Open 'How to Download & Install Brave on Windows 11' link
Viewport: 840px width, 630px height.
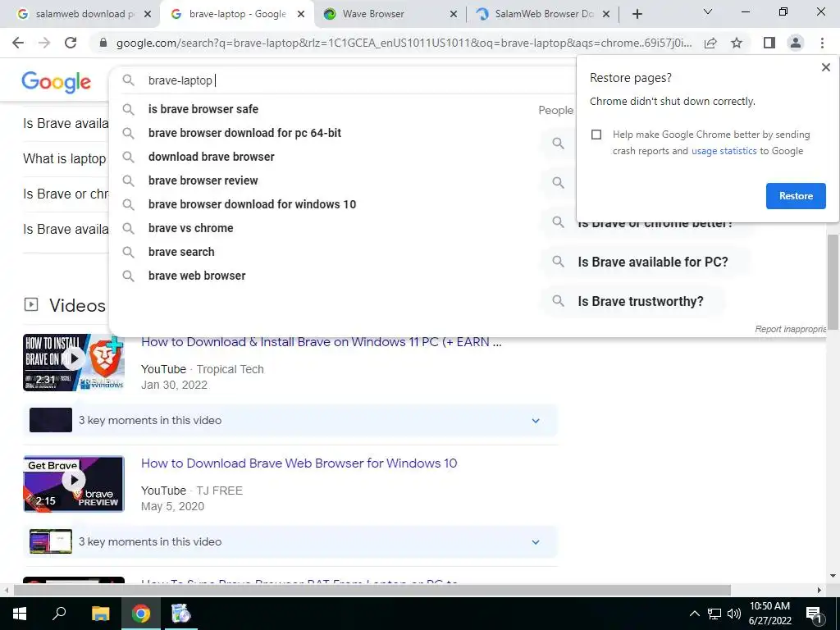322,342
